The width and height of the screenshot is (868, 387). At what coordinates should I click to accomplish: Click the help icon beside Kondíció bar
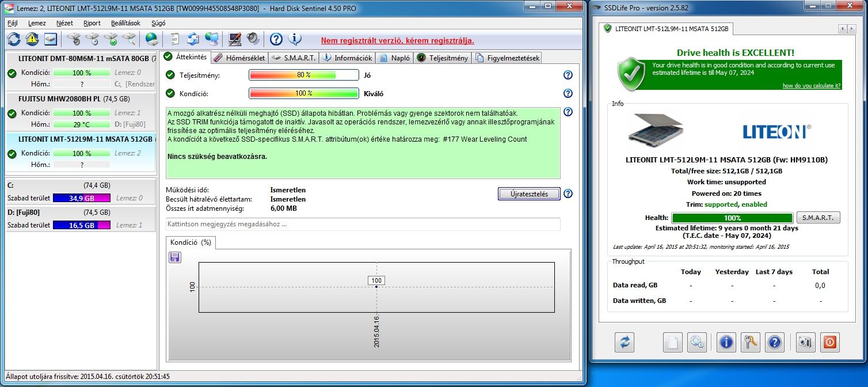point(568,93)
